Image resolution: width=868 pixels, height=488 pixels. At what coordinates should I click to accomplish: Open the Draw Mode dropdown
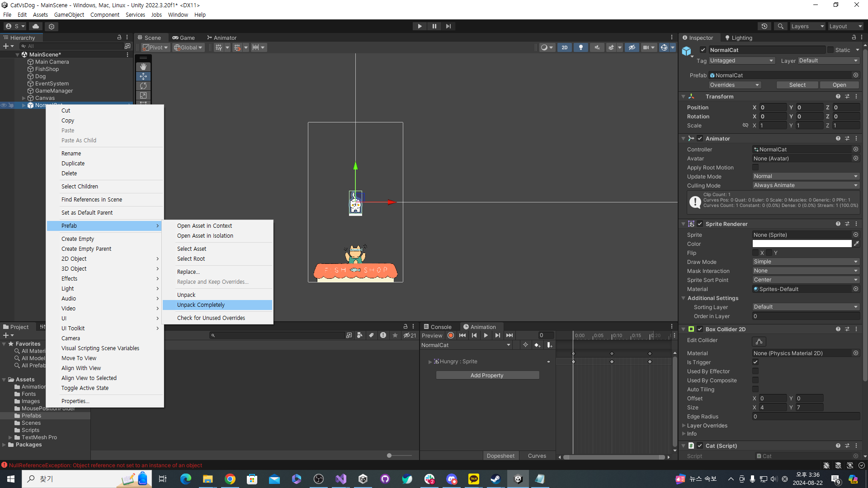click(806, 262)
